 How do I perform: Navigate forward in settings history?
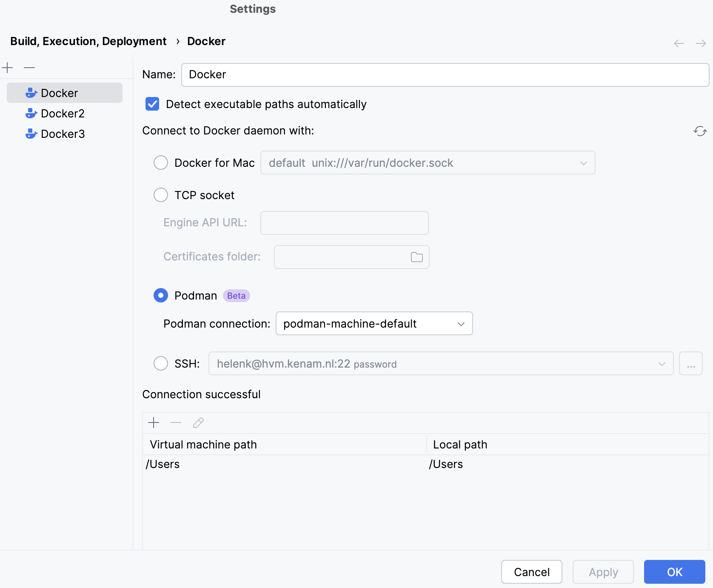[x=701, y=43]
